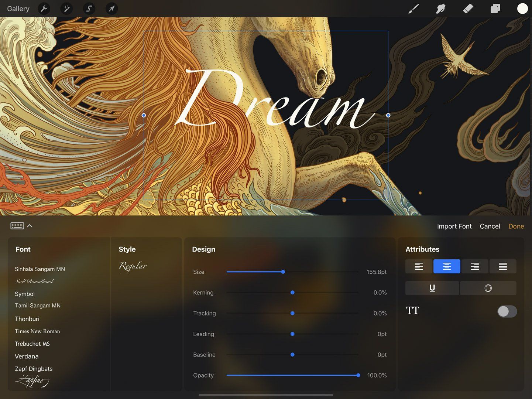Import a new font

click(454, 226)
